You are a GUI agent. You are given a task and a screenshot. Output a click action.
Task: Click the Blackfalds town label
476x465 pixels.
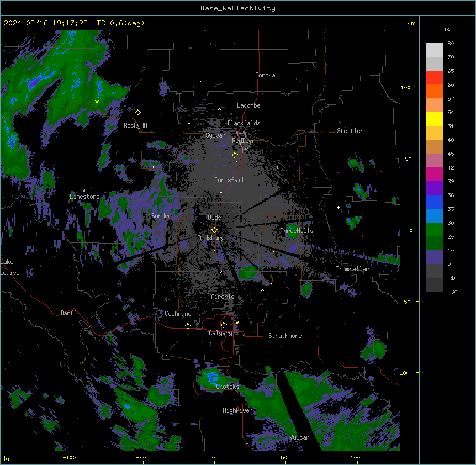pos(244,123)
